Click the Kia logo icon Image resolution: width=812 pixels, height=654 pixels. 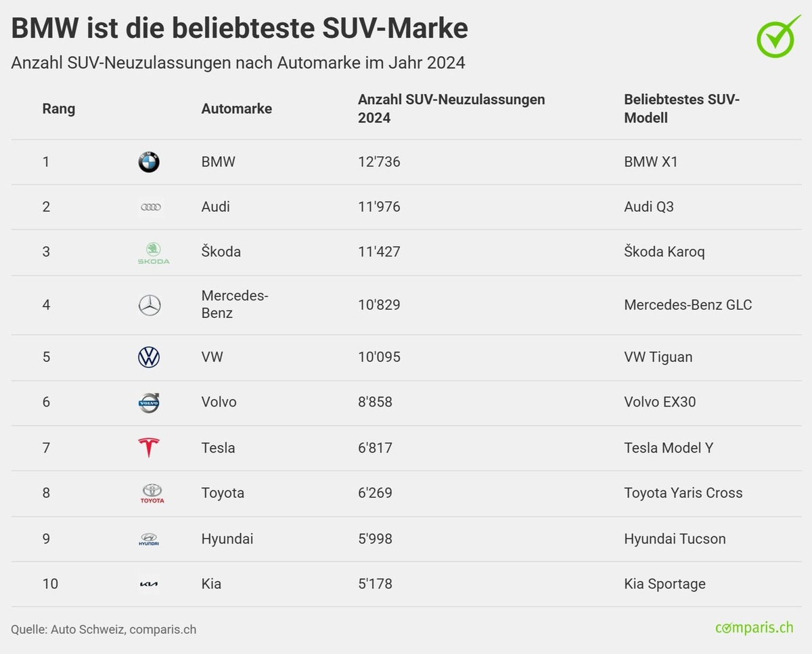click(149, 584)
